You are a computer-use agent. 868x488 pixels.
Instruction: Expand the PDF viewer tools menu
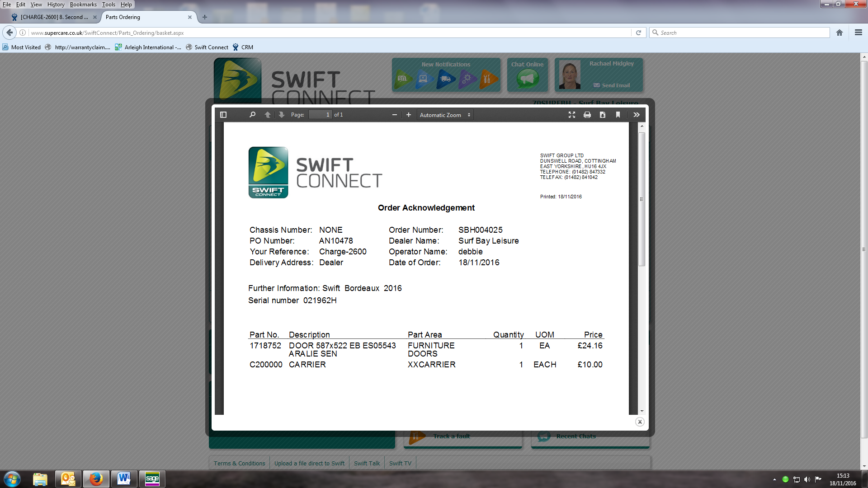[637, 115]
